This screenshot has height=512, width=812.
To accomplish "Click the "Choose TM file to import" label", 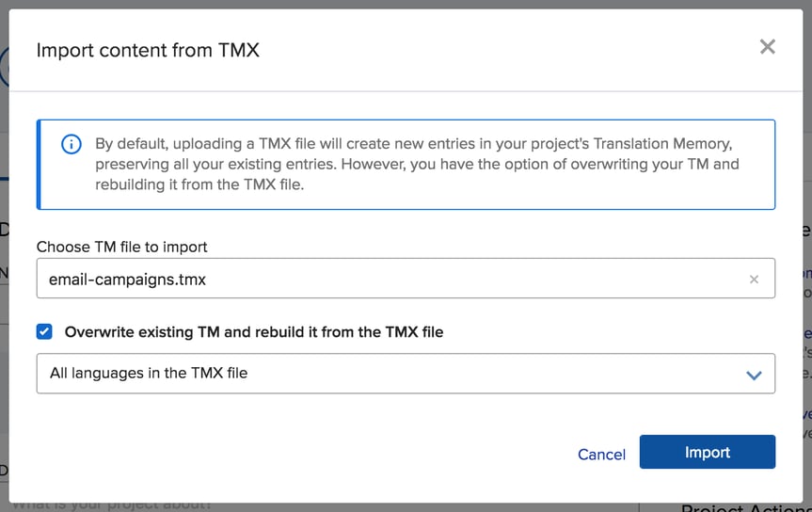I will (x=121, y=247).
